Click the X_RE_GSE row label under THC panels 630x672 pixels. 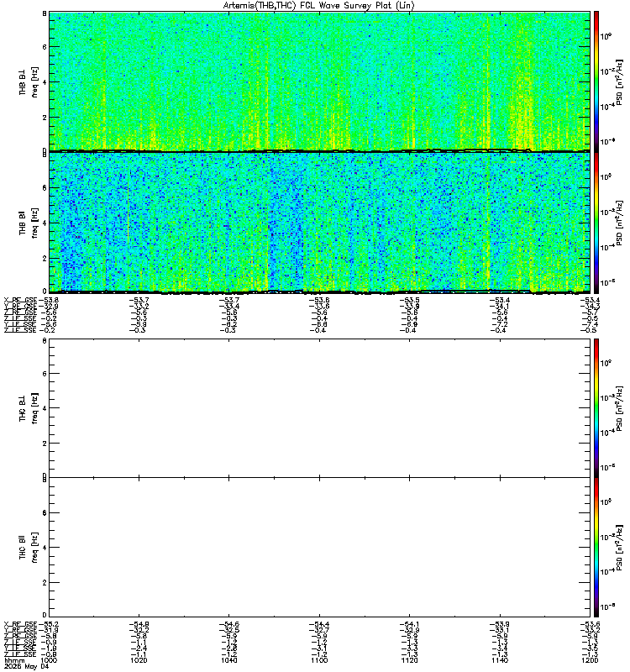pyautogui.click(x=20, y=624)
